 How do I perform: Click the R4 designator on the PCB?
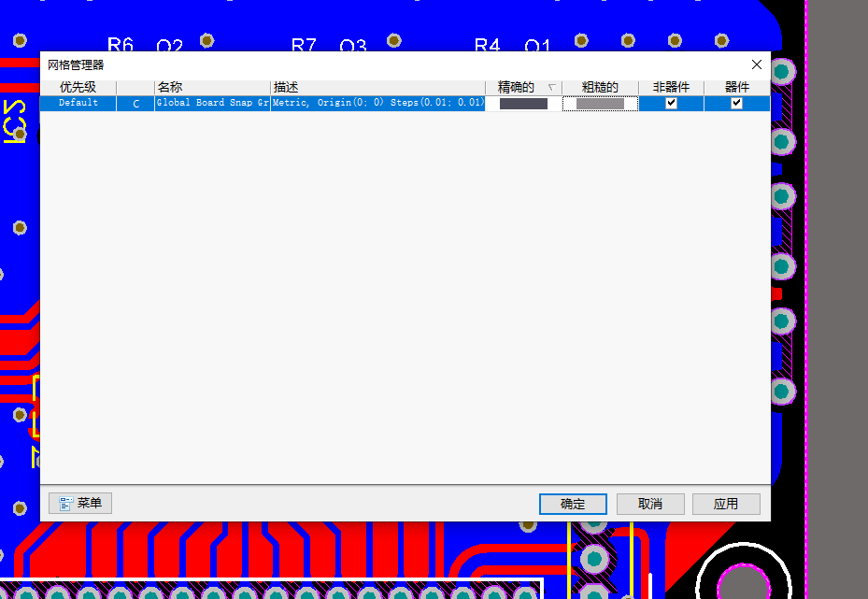coord(488,44)
